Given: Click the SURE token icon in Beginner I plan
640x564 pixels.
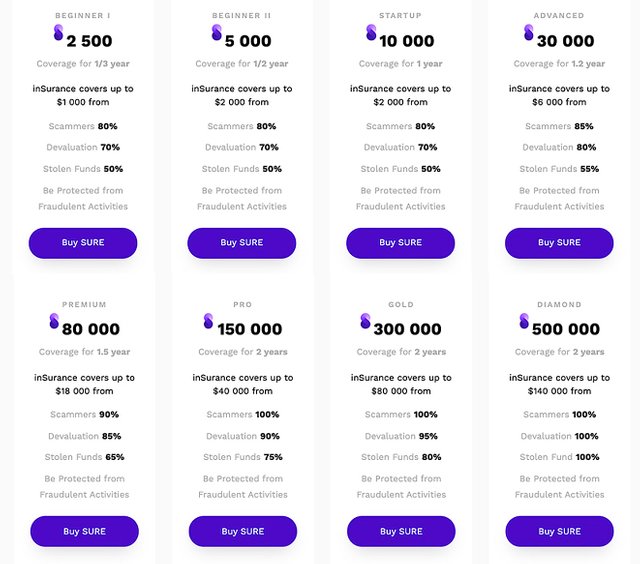Looking at the screenshot, I should coord(58,33).
